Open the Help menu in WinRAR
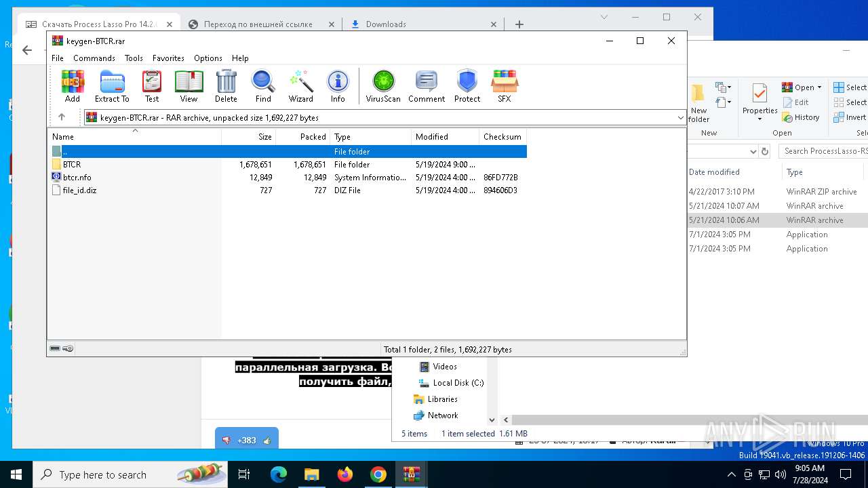Screen dimensions: 868x488 coord(240,58)
